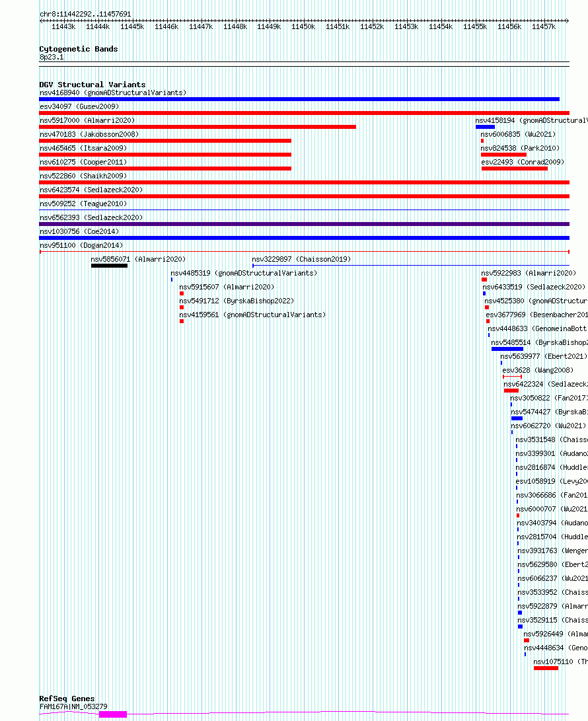Click nsv5491712 (ByrskaBishop2022) label

click(237, 301)
